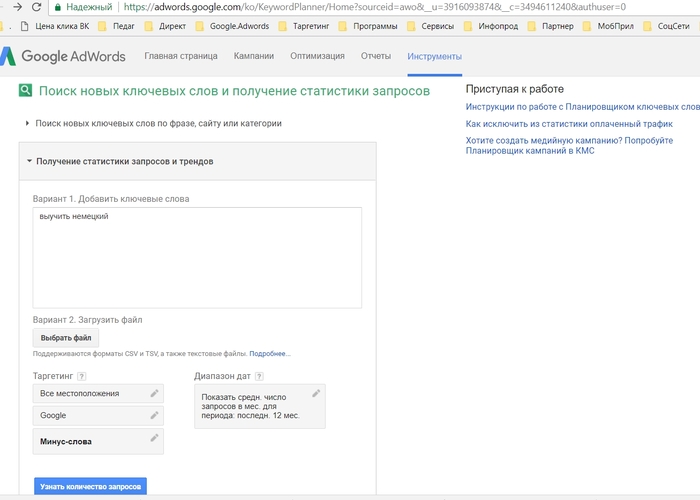Edit Google network pencil icon
The height and width of the screenshot is (500, 700).
[x=154, y=415]
